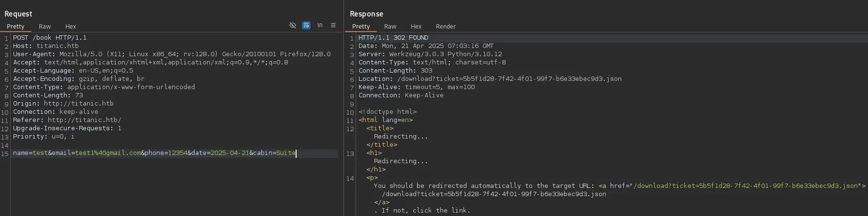Switch to Raw tab in Request panel

[45, 27]
